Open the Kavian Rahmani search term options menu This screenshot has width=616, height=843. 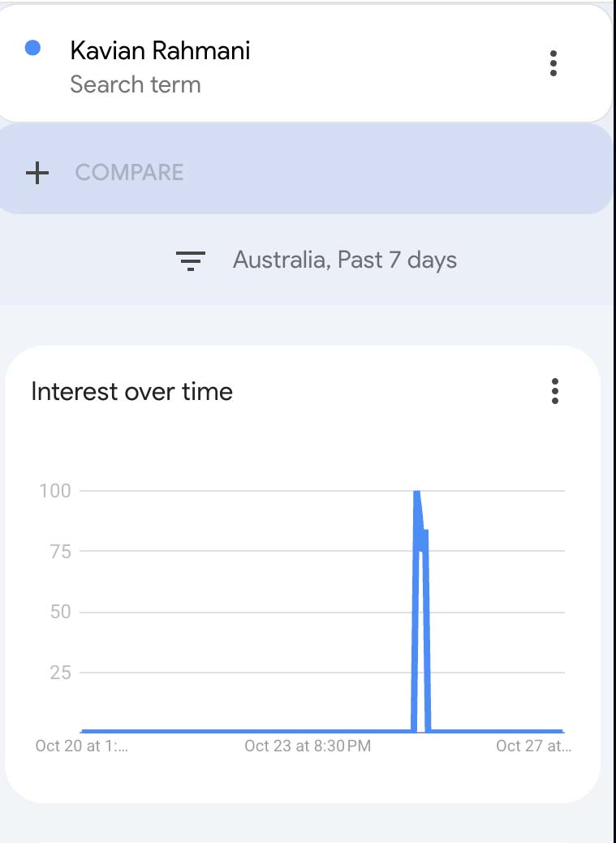click(x=554, y=62)
